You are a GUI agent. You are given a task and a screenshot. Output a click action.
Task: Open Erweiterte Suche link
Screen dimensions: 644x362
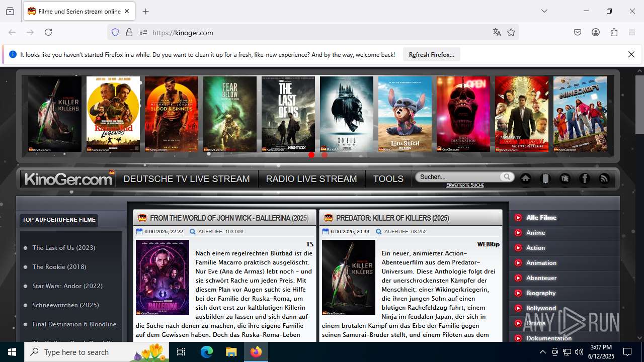point(465,185)
